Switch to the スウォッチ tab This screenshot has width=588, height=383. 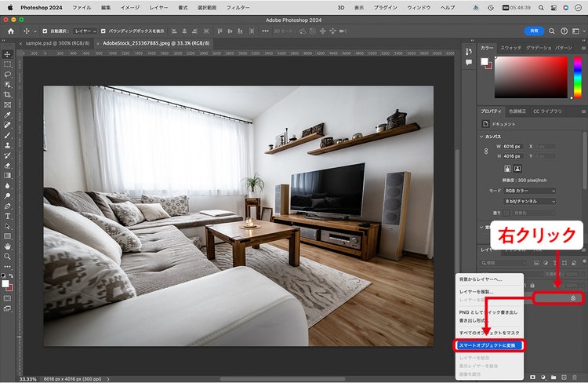coord(510,48)
